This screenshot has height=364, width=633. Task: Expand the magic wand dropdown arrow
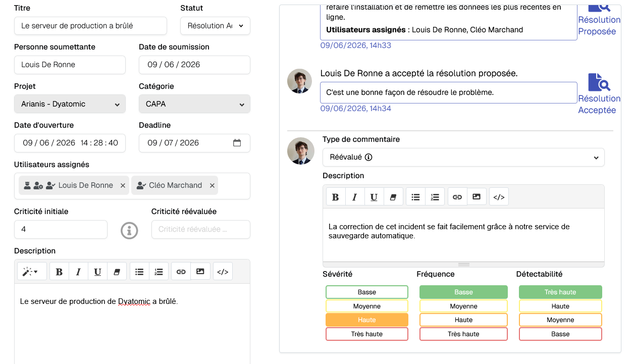(x=36, y=272)
